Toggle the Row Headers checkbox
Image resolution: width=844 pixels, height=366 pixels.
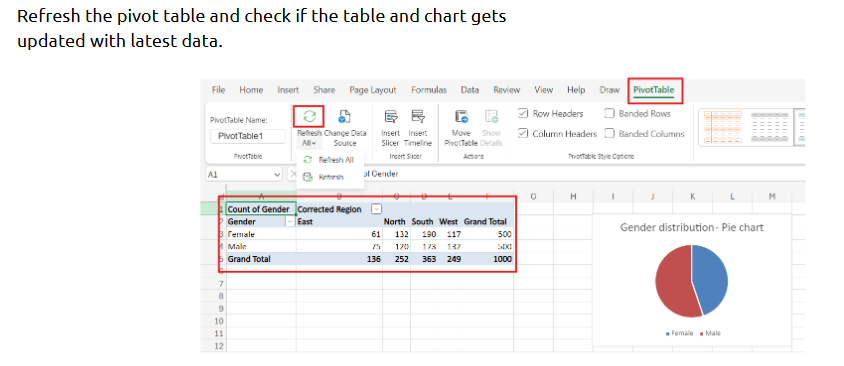[x=523, y=114]
